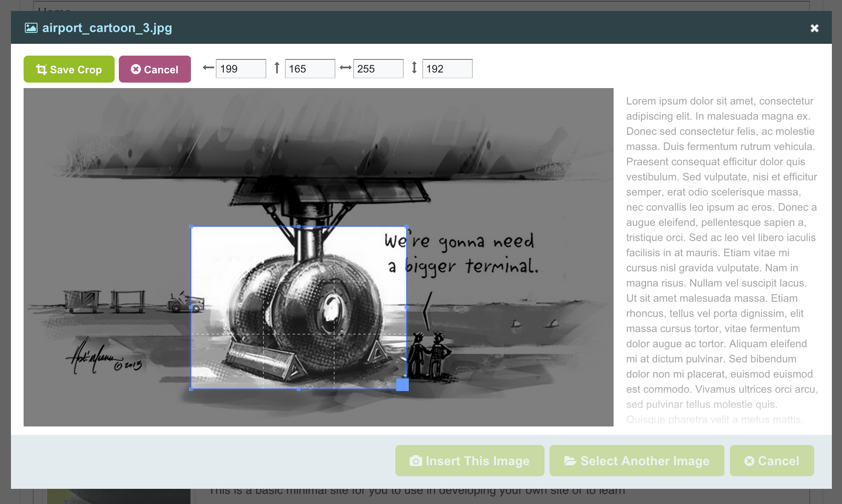The height and width of the screenshot is (504, 842).
Task: Focus the left offset field showing 199
Action: [241, 69]
